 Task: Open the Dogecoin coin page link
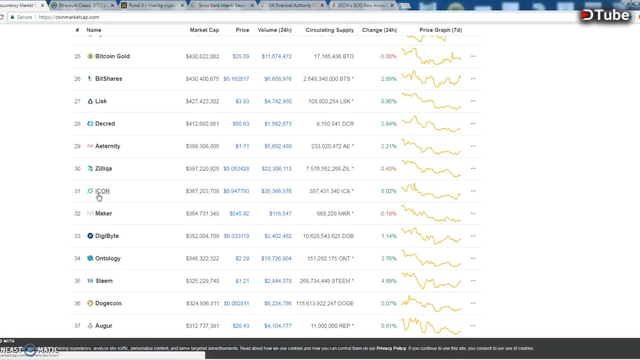[108, 303]
